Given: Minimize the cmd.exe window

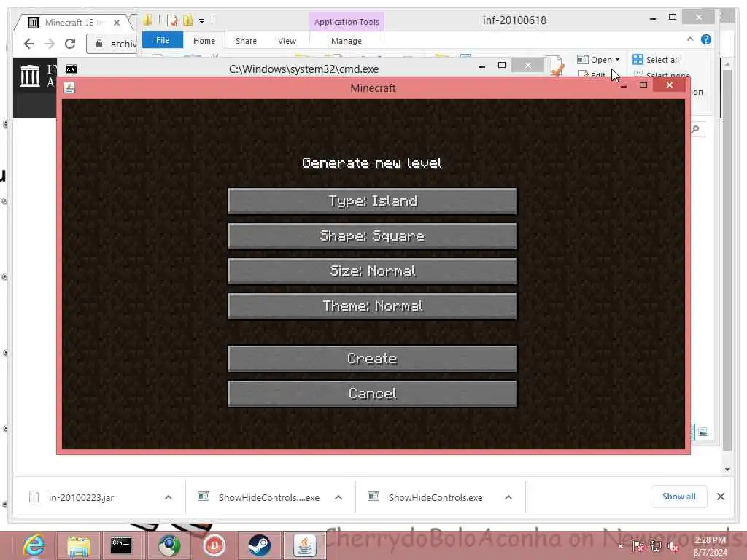Looking at the screenshot, I should point(482,66).
